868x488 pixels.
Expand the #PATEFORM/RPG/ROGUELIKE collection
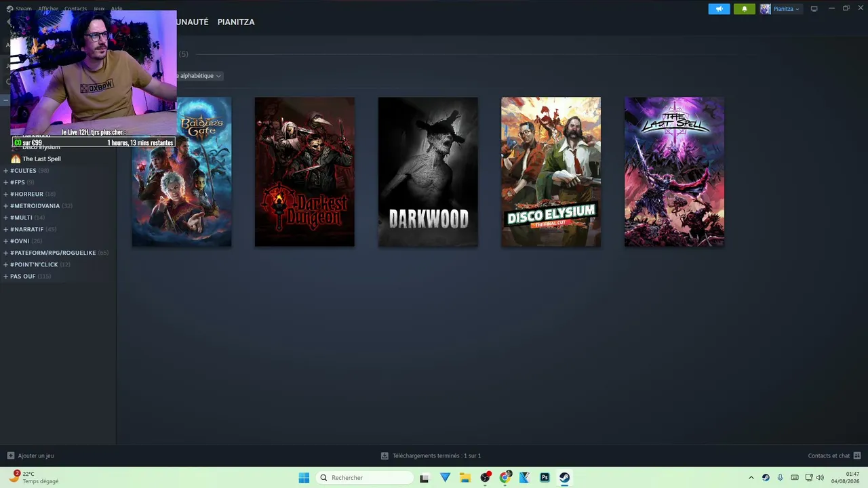[x=5, y=253]
